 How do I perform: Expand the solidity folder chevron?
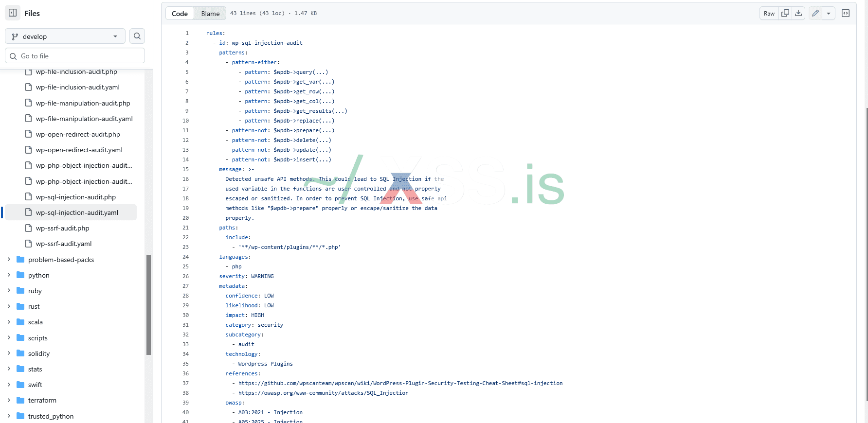[x=9, y=353]
